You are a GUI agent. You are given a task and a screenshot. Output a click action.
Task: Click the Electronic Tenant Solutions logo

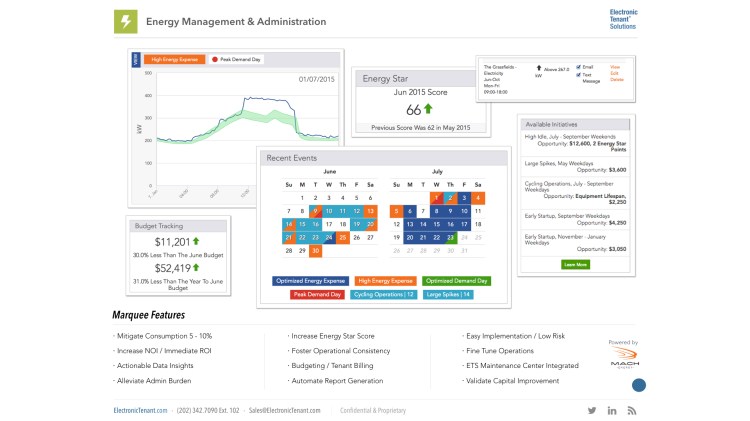coord(622,19)
